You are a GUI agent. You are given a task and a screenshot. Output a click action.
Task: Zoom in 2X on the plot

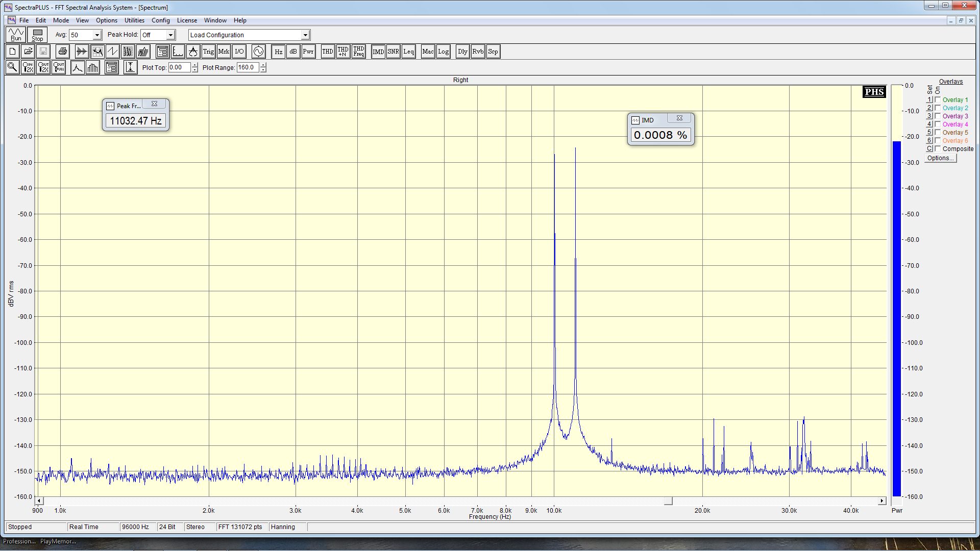tap(28, 67)
